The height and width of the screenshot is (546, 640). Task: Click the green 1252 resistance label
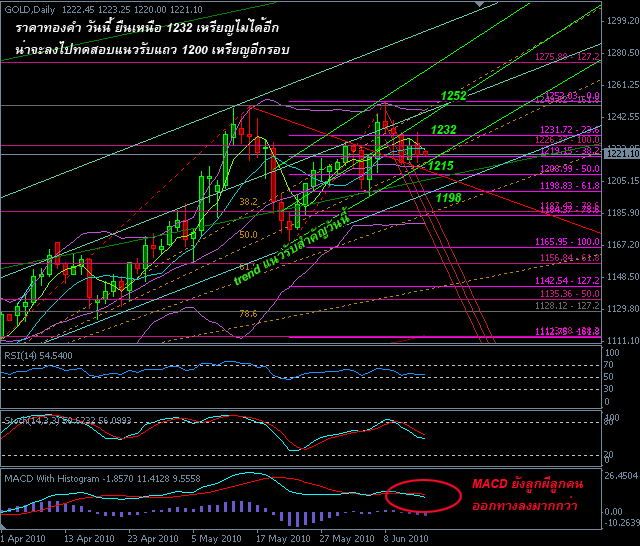[453, 95]
